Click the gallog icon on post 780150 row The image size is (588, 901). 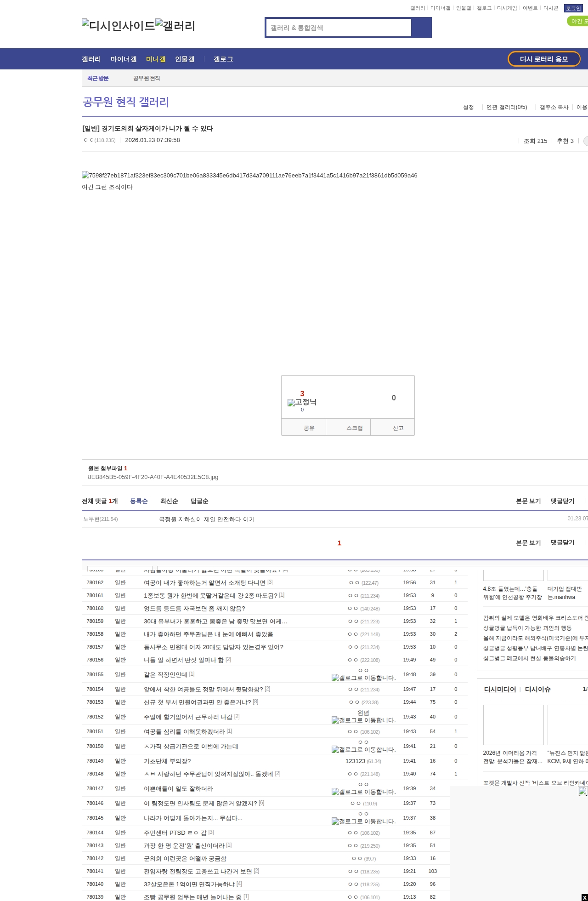point(363,749)
